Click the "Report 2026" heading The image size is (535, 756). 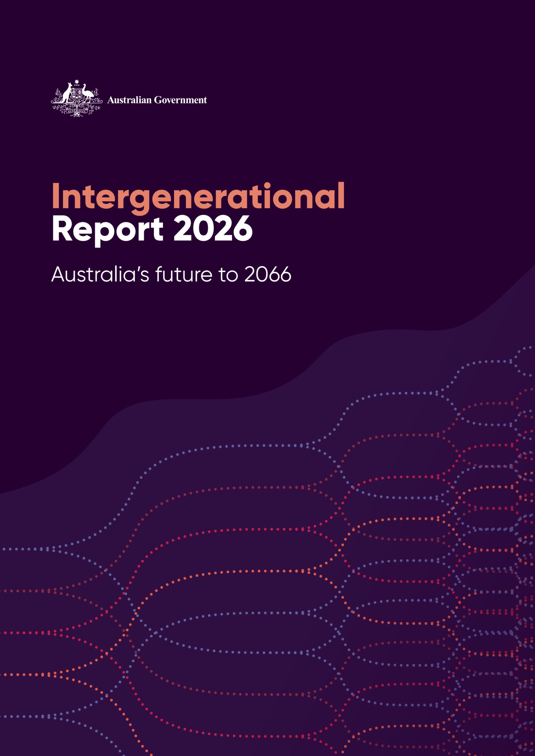[x=152, y=231]
